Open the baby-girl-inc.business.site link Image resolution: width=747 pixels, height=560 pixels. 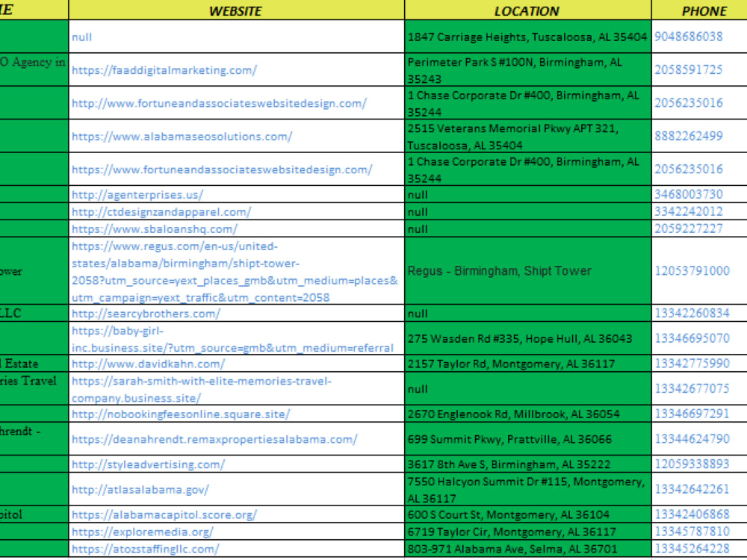click(232, 339)
